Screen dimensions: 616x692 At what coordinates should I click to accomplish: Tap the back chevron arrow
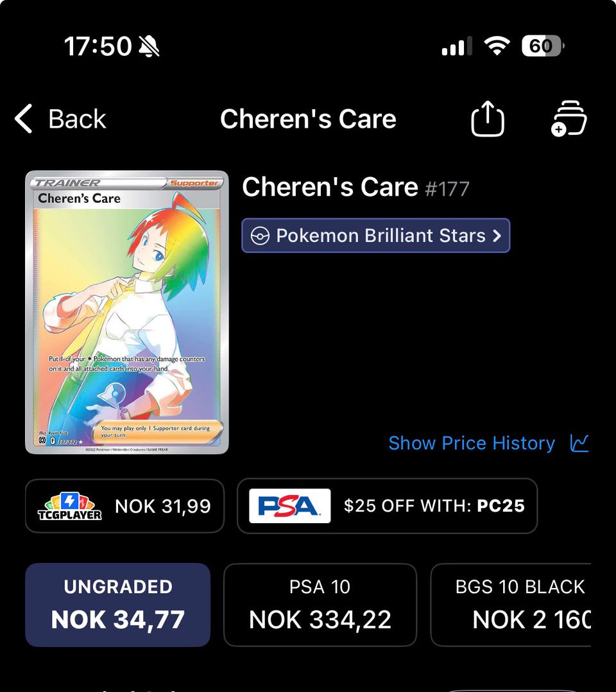pos(24,119)
